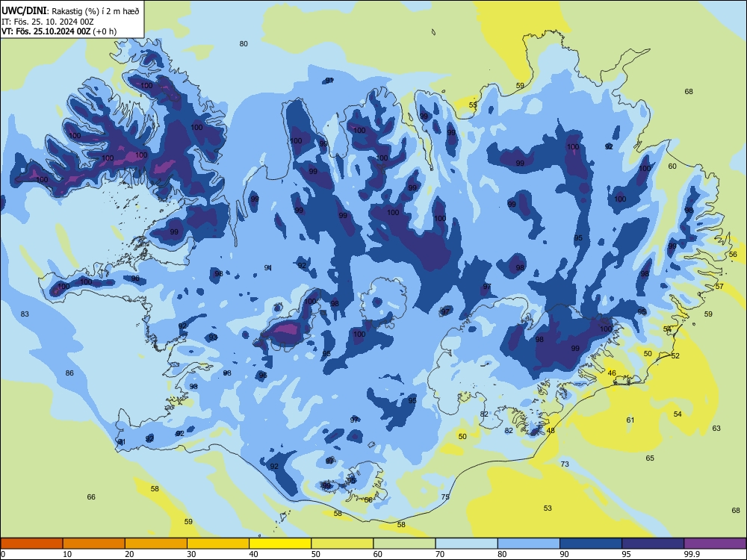Click the pale yellow 50–60 legend swatch
747x560 pixels.
pyautogui.click(x=342, y=544)
